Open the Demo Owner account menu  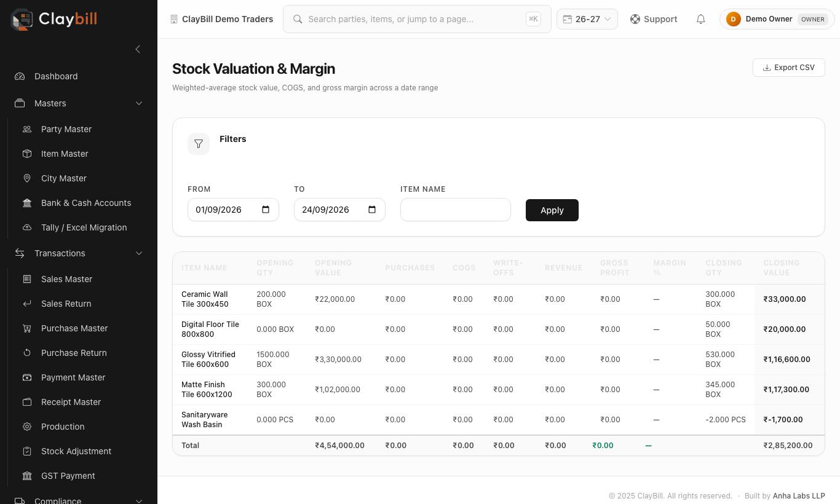point(777,19)
